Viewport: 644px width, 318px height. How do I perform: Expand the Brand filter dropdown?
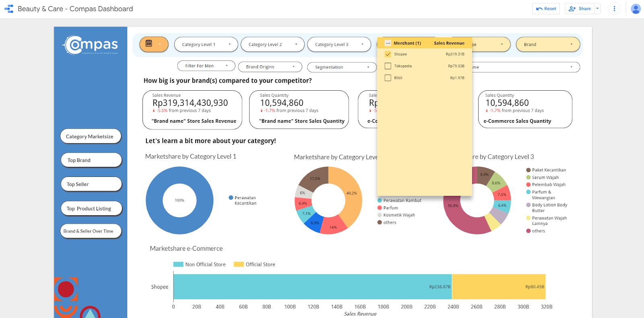click(x=547, y=44)
